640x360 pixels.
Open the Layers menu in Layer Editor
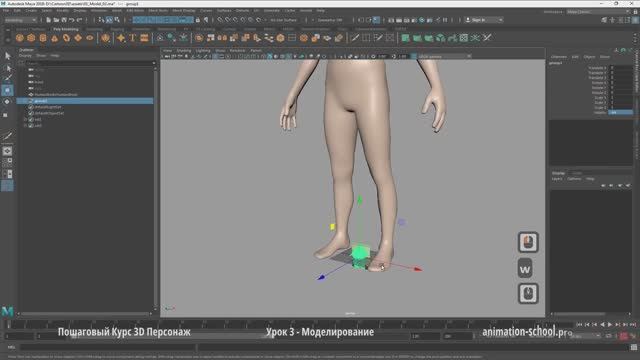pyautogui.click(x=557, y=179)
